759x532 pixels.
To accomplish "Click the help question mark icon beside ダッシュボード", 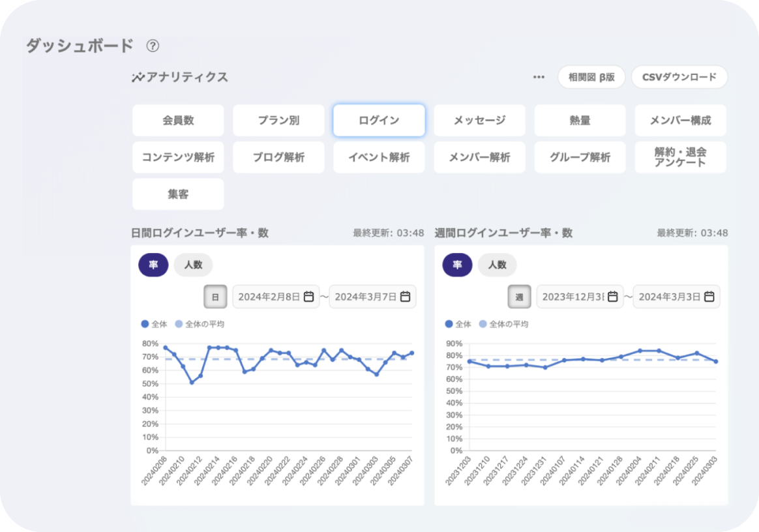I will click(153, 46).
